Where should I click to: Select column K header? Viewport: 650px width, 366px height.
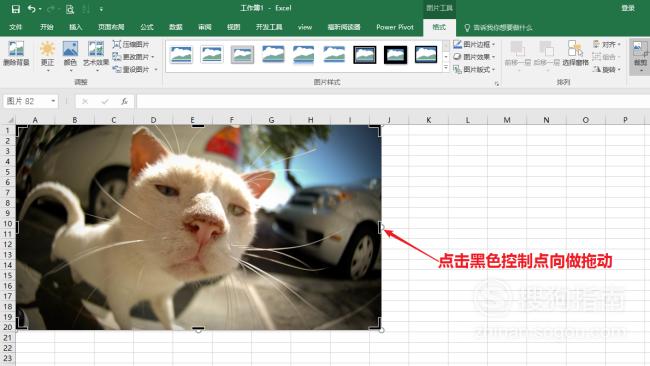428,120
